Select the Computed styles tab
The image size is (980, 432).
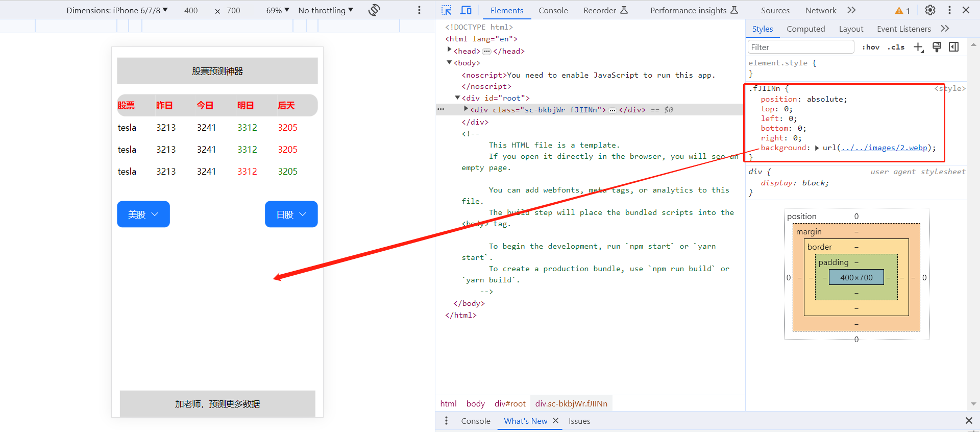click(806, 29)
